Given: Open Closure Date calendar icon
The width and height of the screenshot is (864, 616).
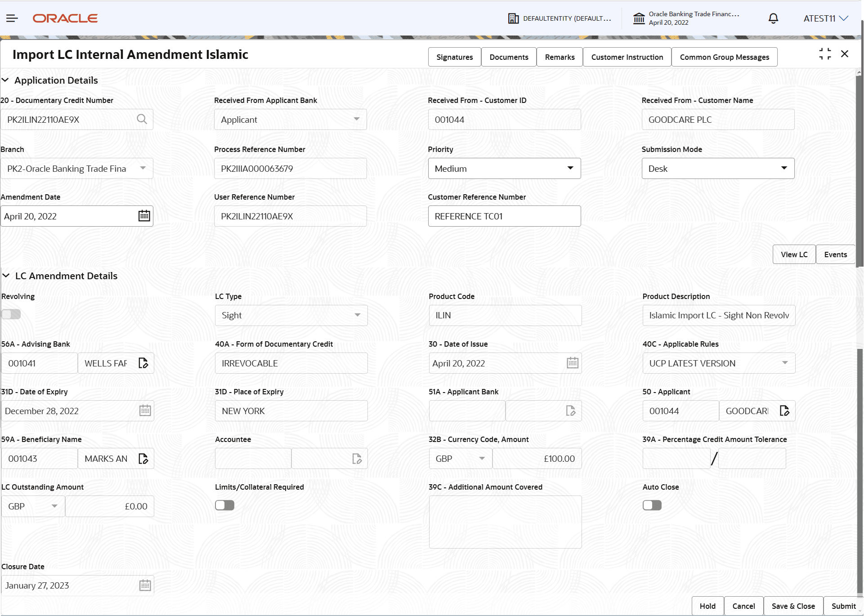Looking at the screenshot, I should [x=145, y=585].
